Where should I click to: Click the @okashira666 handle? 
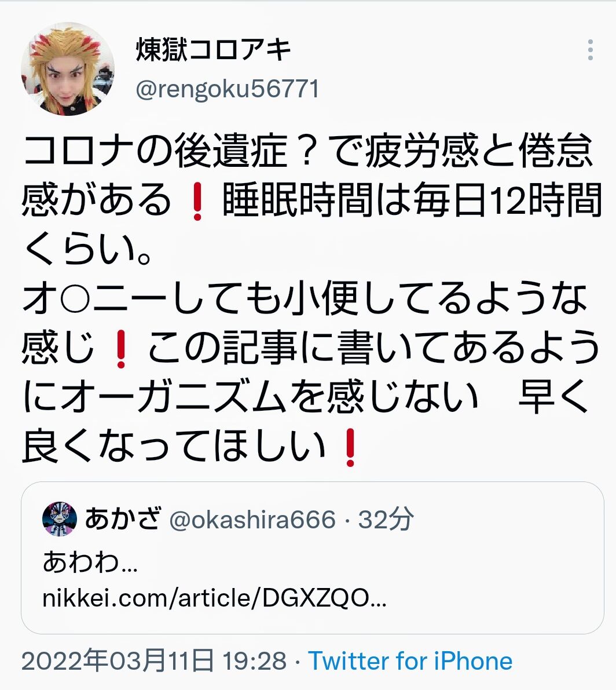coord(252,519)
